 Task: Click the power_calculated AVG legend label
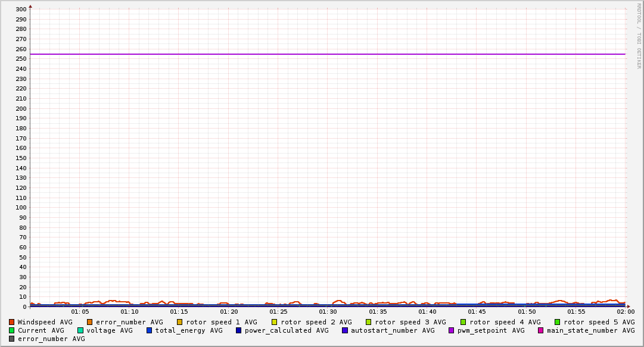[286, 330]
